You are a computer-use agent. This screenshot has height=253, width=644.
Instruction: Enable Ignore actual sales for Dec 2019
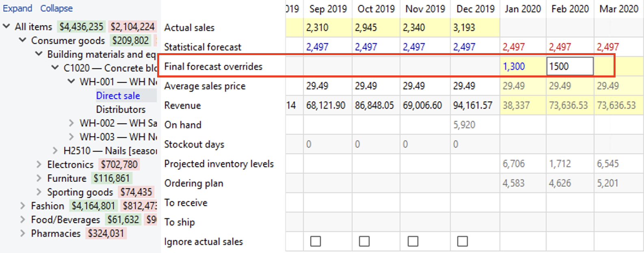[462, 241]
